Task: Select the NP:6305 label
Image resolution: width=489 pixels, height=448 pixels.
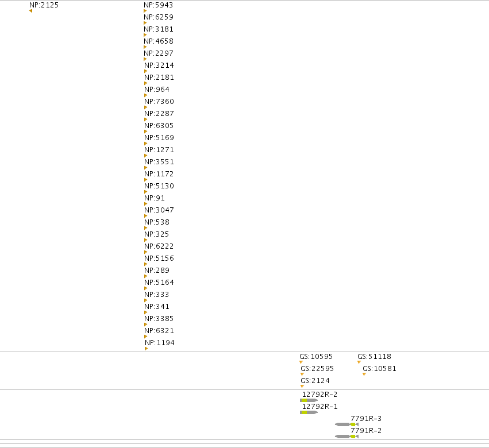Action: click(x=159, y=126)
